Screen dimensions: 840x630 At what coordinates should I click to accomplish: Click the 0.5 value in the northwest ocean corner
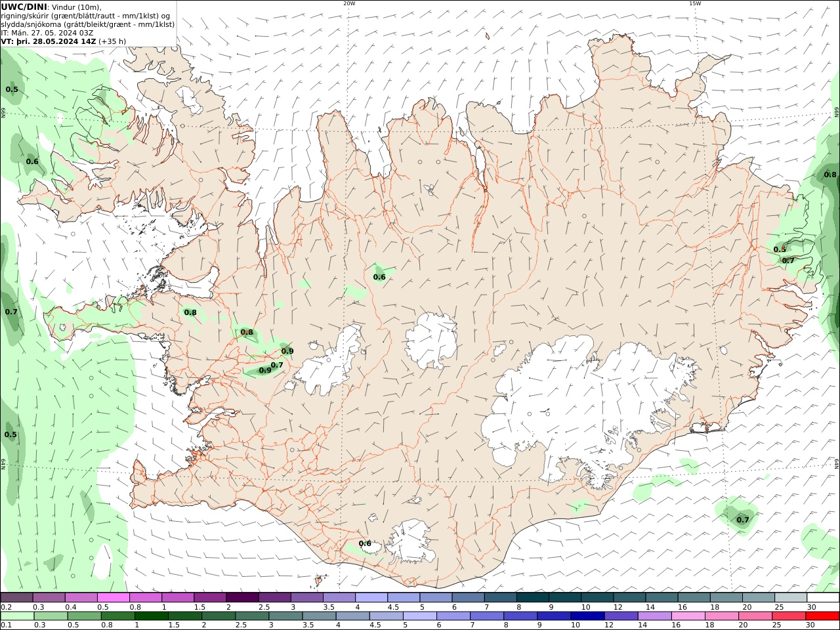point(12,89)
